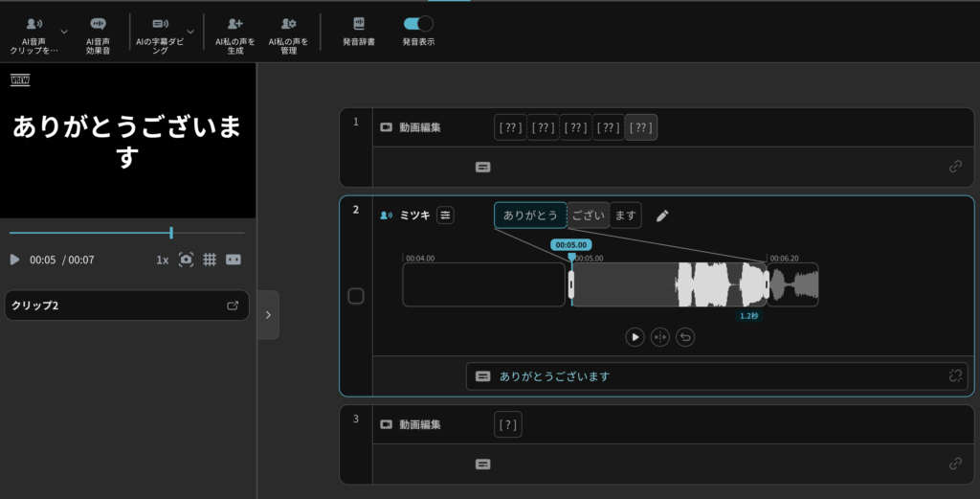Image resolution: width=980 pixels, height=499 pixels.
Task: Click the pencil edit icon beside ます
Action: point(662,215)
